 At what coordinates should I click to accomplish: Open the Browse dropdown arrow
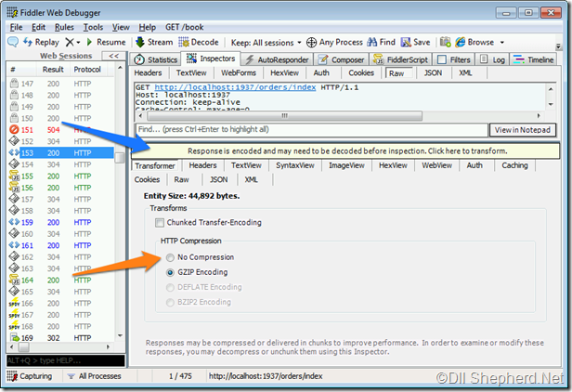tap(502, 43)
